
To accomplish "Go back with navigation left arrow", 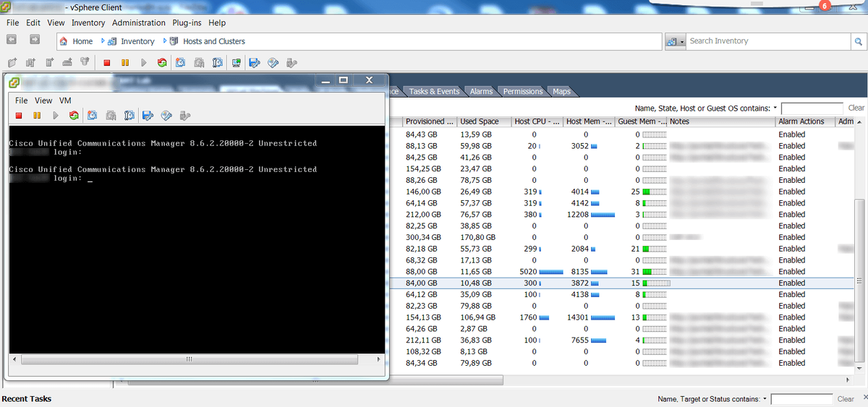I will coord(13,40).
